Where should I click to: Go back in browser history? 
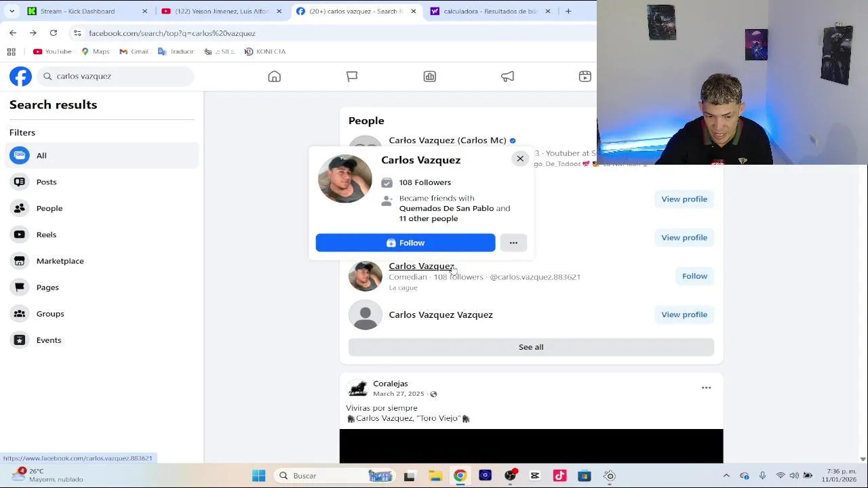tap(13, 33)
